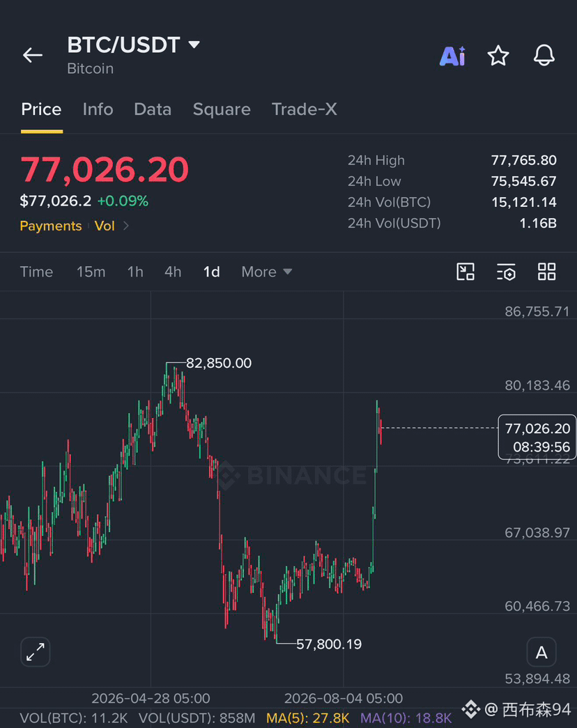Click the MA(10): 18.8K indicator label
The height and width of the screenshot is (728, 577).
pyautogui.click(x=406, y=718)
